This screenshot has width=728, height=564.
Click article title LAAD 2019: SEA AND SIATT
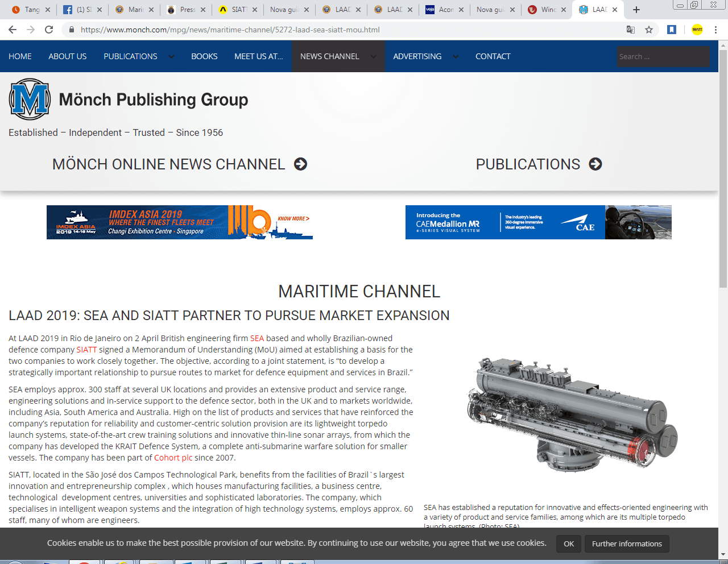coord(229,316)
